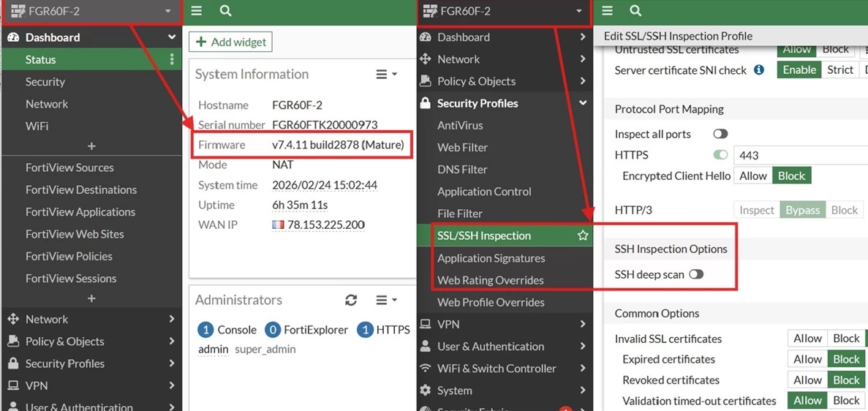Open the three-dot options on the Status row
This screenshot has width=868, height=411.
coord(172,59)
